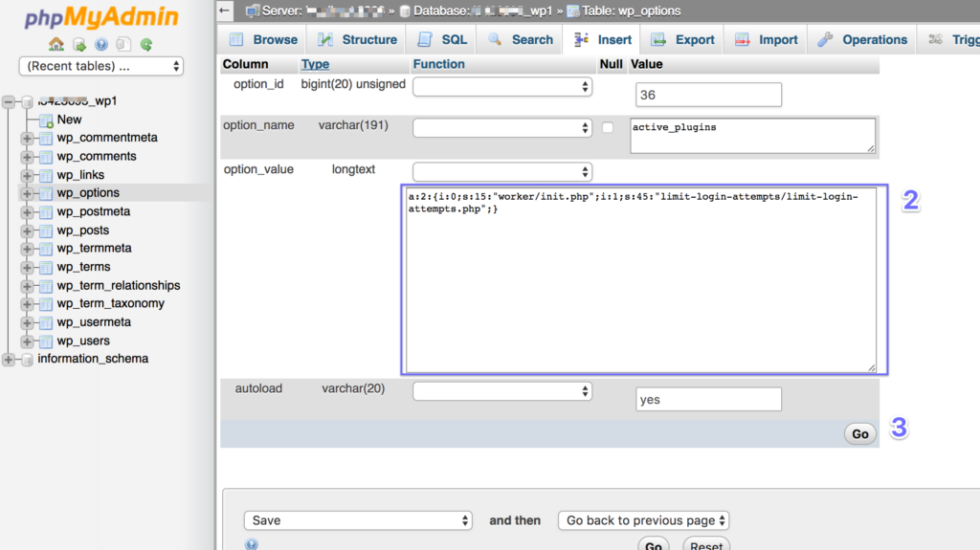Click the wp_commentmeta table icon
Screen dimensions: 980x550
(46, 138)
